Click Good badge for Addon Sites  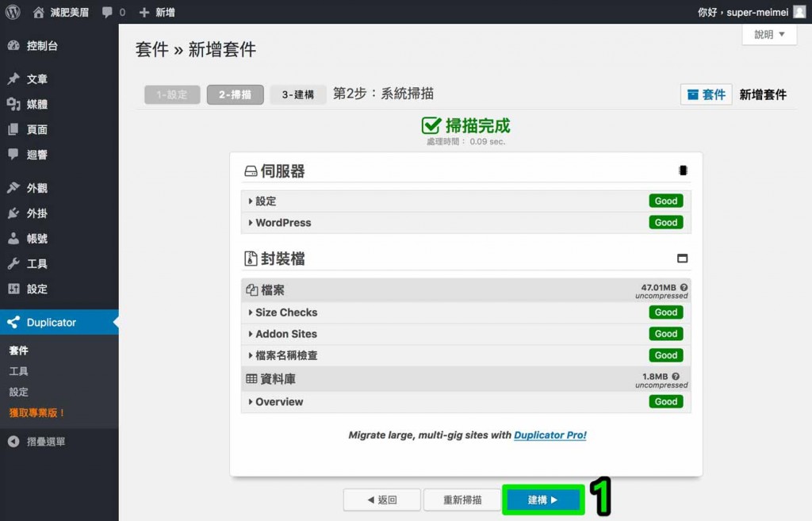(x=666, y=334)
